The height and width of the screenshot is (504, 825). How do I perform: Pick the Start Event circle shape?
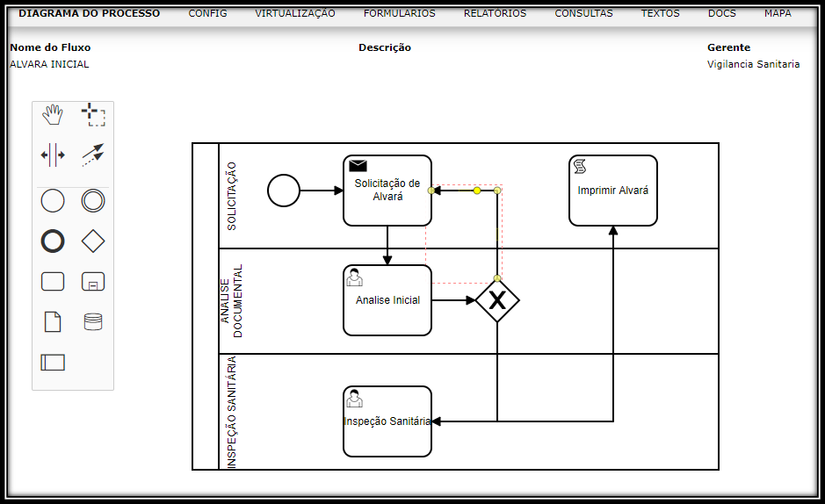(x=53, y=201)
